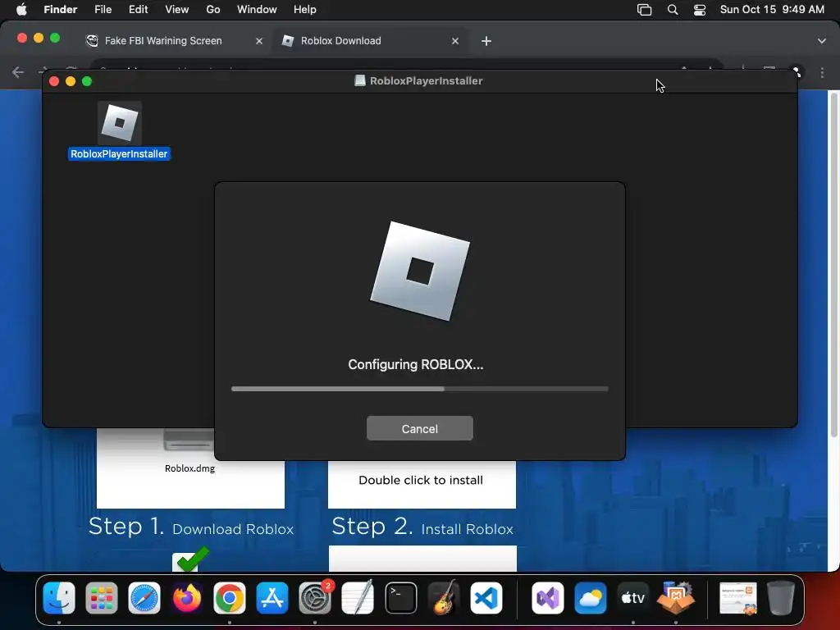Click the date and time in the menu bar

pyautogui.click(x=772, y=10)
